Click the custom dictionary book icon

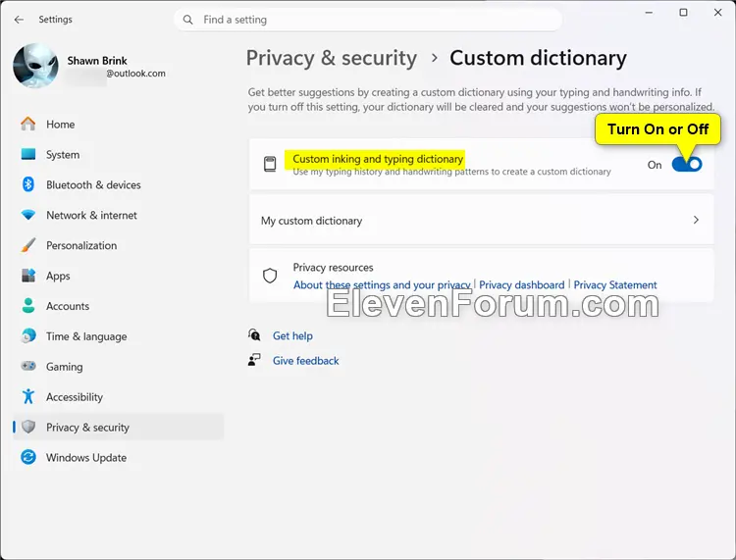coord(270,164)
